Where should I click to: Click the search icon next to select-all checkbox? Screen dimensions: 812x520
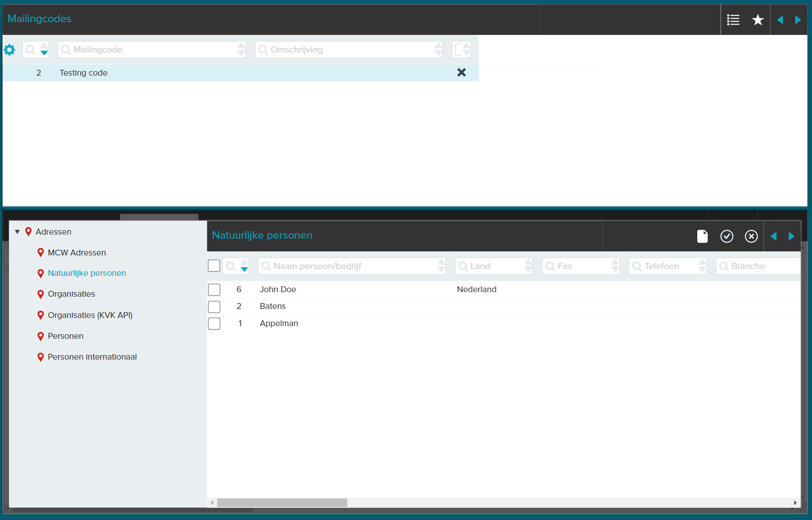click(x=231, y=266)
